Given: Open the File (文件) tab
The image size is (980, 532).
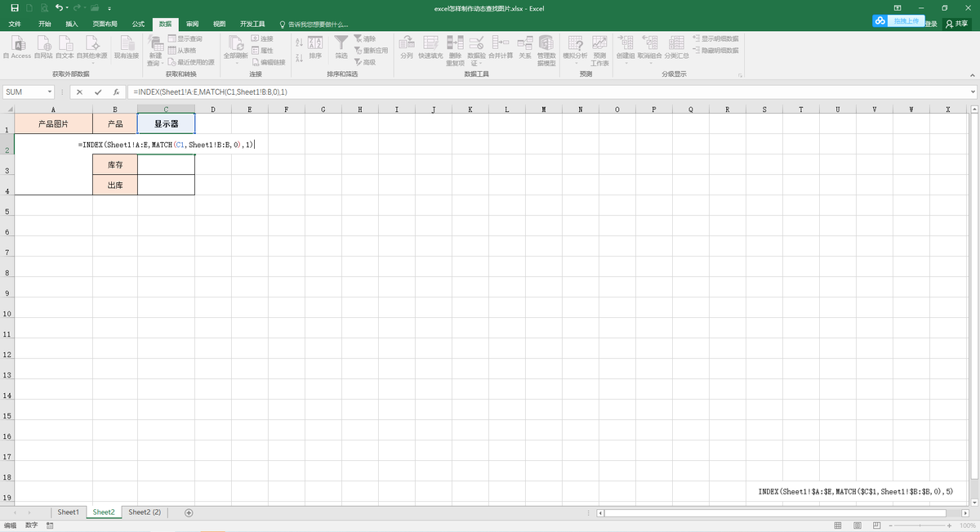Looking at the screenshot, I should tap(15, 25).
